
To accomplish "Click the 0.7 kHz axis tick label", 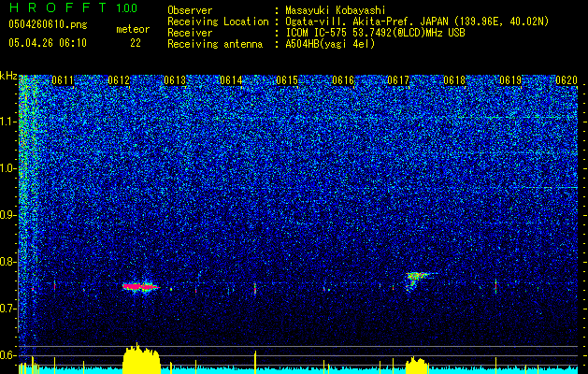I will [8, 309].
